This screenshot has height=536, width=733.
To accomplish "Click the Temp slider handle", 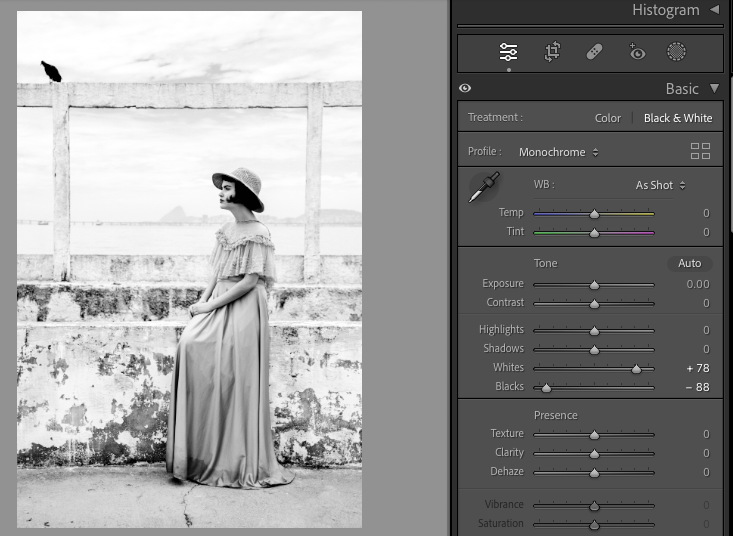I will 594,213.
